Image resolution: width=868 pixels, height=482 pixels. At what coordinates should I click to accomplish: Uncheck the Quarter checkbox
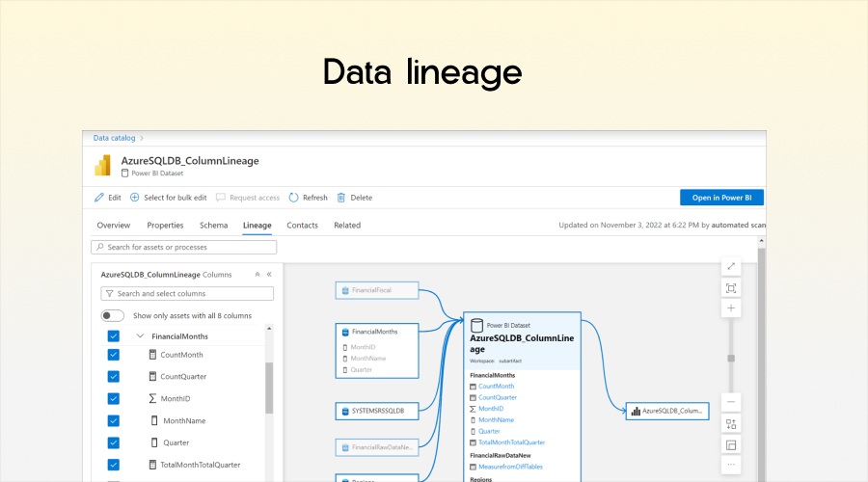click(114, 442)
